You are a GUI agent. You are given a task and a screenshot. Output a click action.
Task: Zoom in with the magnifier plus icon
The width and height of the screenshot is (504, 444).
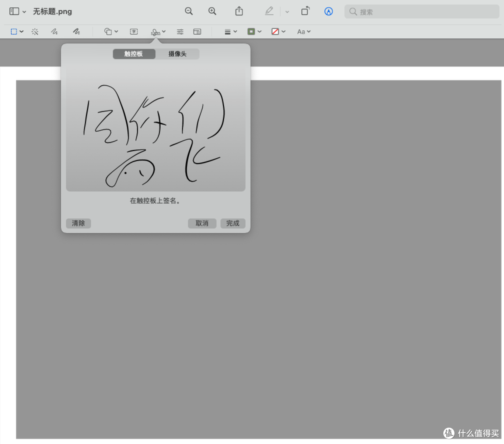[x=212, y=11]
